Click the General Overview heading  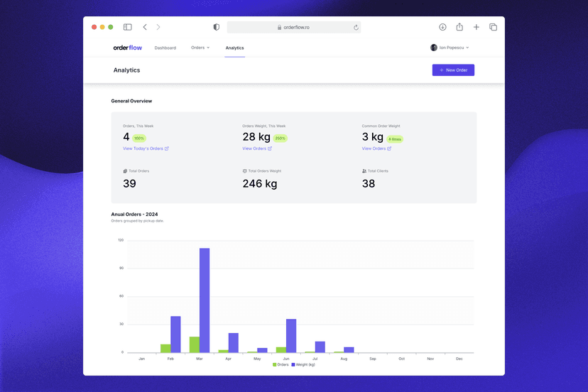click(131, 101)
